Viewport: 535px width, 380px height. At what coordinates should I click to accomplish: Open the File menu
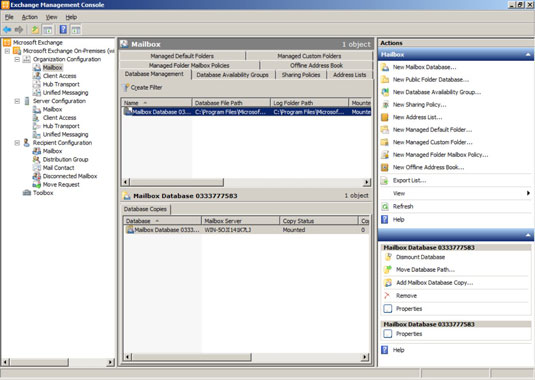[9, 17]
